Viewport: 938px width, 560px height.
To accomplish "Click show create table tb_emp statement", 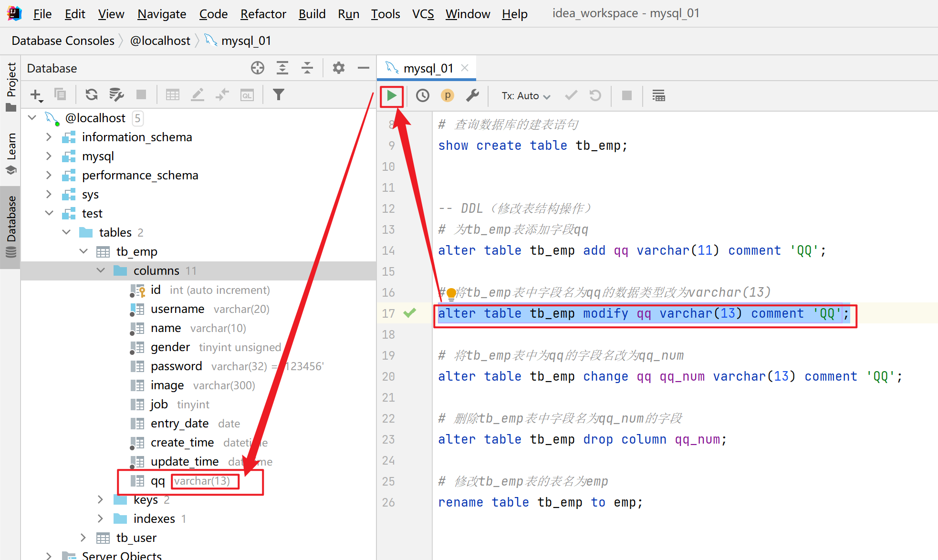I will click(x=532, y=145).
